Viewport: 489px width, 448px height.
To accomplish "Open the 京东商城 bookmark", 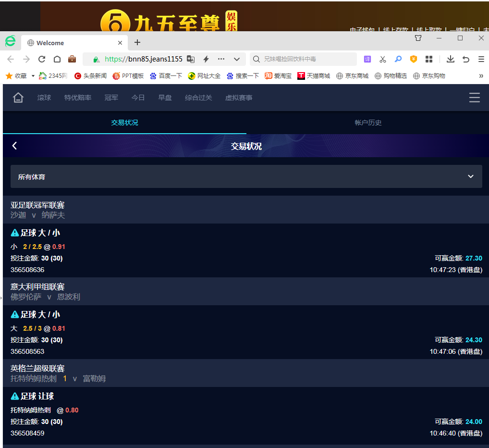I will click(x=352, y=76).
